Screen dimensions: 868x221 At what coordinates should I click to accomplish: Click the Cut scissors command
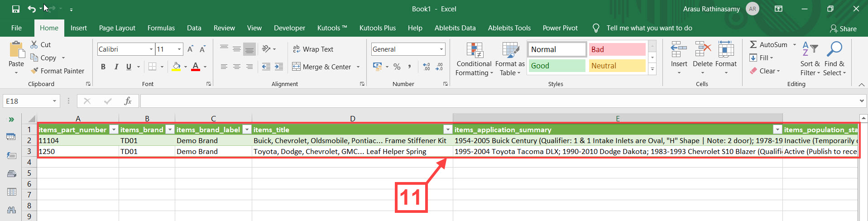click(x=41, y=44)
